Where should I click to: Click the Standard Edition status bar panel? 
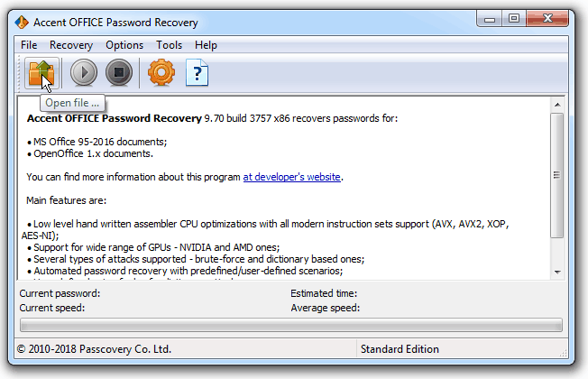click(461, 349)
